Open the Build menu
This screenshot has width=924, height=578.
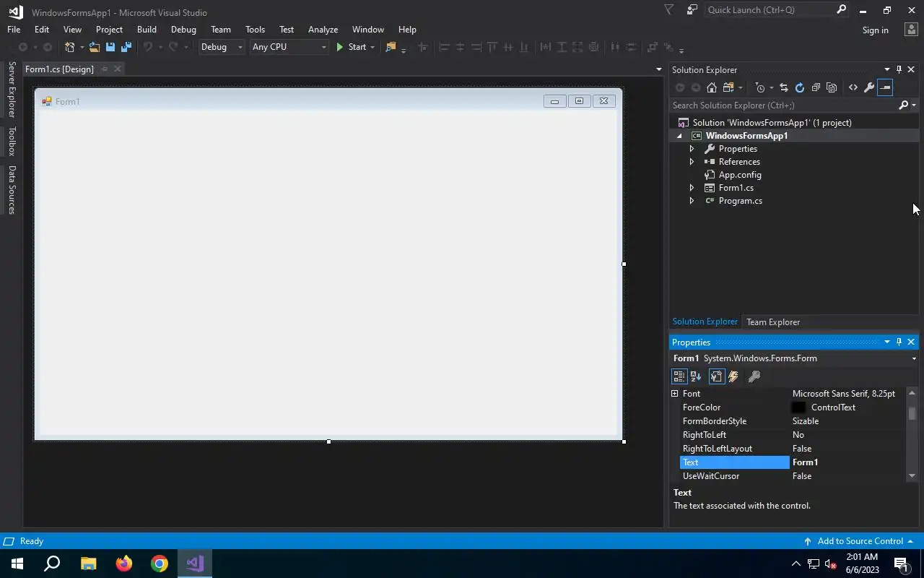[147, 30]
